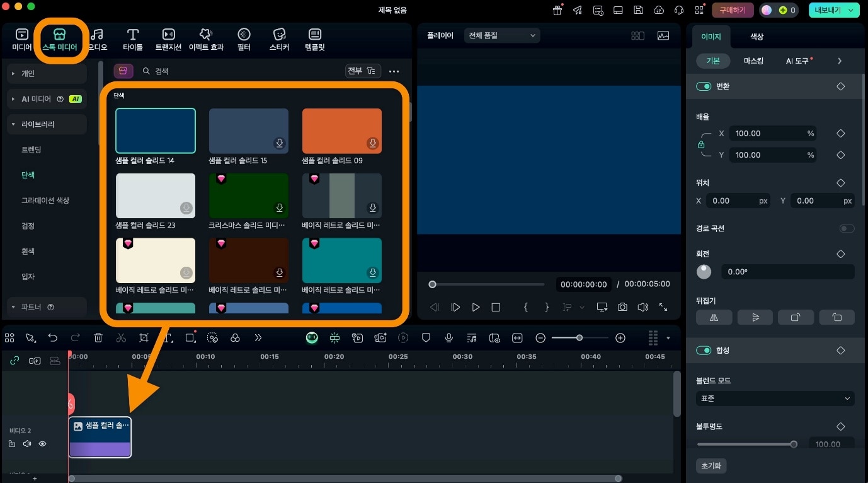Screen dimensions: 868x483
Task: Click the flip horizontal icon under 뒤집기
Action: (x=714, y=317)
